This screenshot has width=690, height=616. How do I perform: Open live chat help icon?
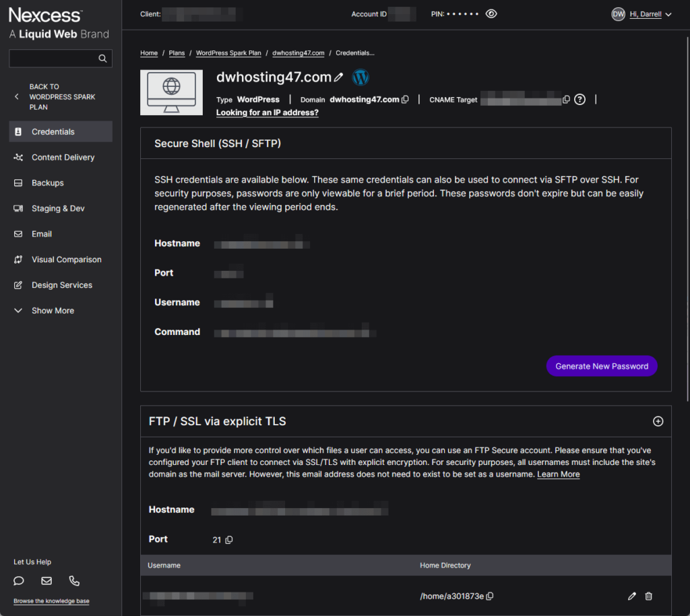(18, 581)
